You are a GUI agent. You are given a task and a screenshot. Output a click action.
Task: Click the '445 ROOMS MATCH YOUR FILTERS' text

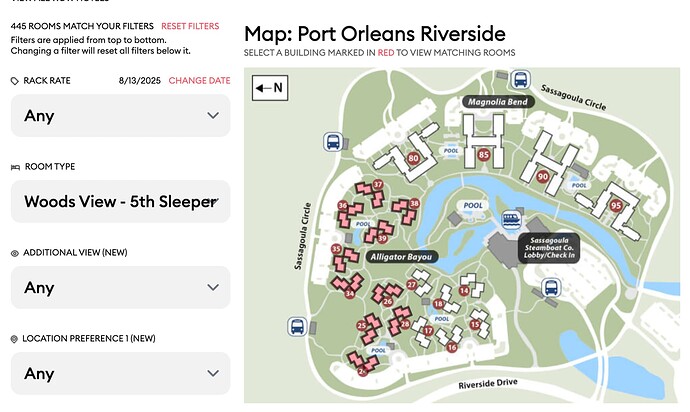click(x=82, y=26)
